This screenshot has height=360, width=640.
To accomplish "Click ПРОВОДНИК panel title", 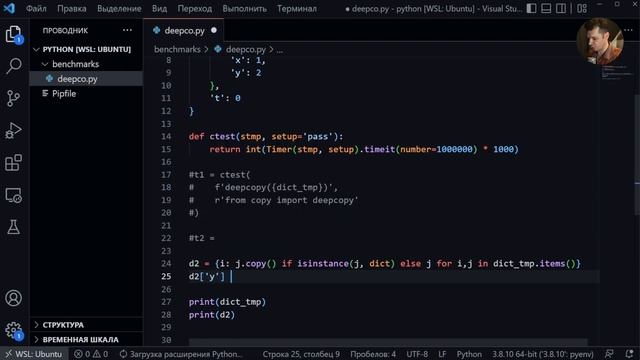I will pos(65,31).
